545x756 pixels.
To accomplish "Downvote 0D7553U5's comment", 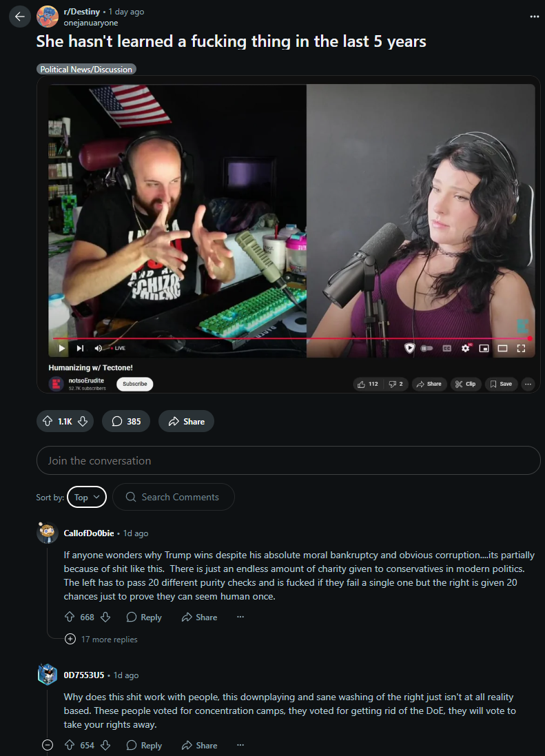I will tap(105, 746).
